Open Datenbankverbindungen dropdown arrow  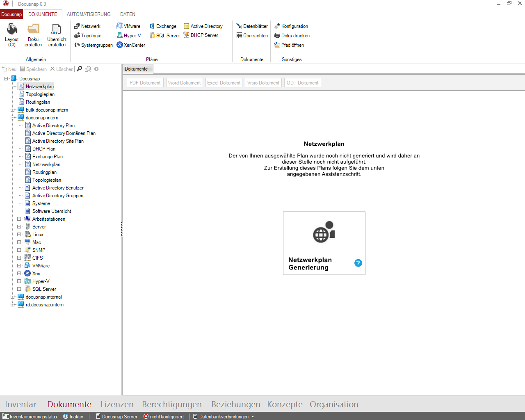253,417
